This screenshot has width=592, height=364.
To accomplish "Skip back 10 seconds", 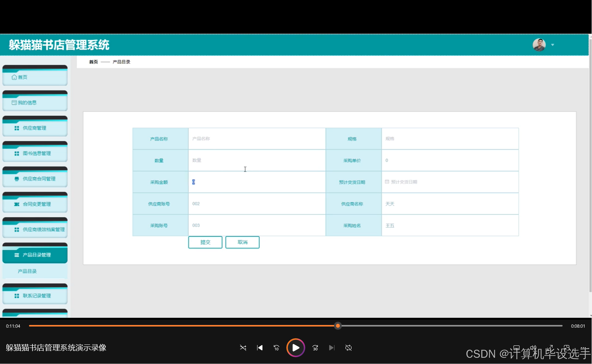I will tap(276, 348).
